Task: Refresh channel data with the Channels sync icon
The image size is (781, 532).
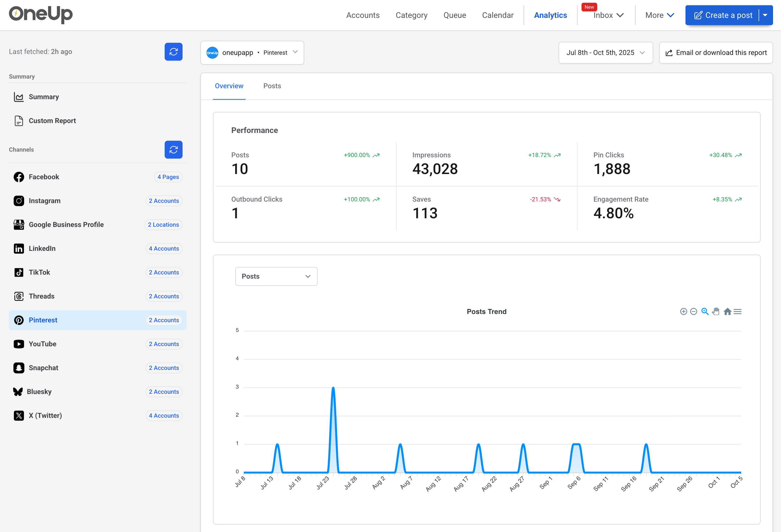Action: pyautogui.click(x=173, y=149)
